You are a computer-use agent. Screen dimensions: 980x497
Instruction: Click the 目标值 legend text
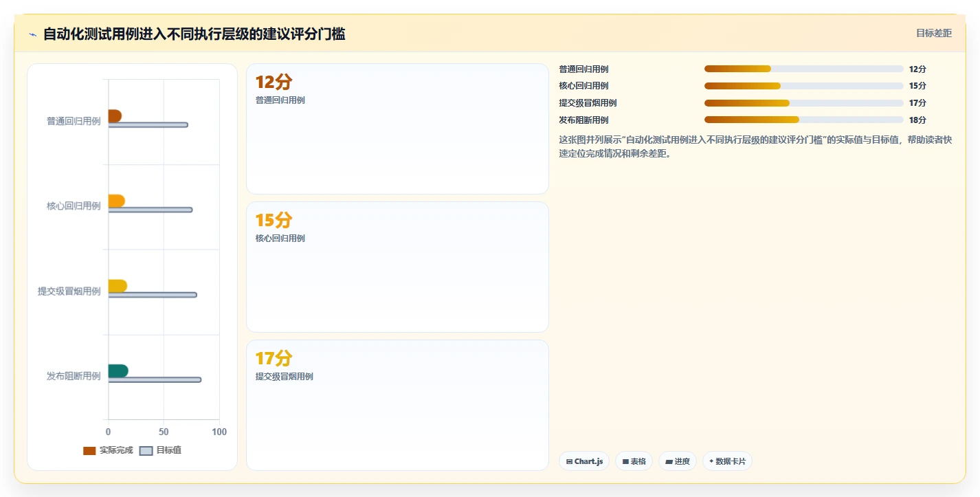[x=169, y=450]
